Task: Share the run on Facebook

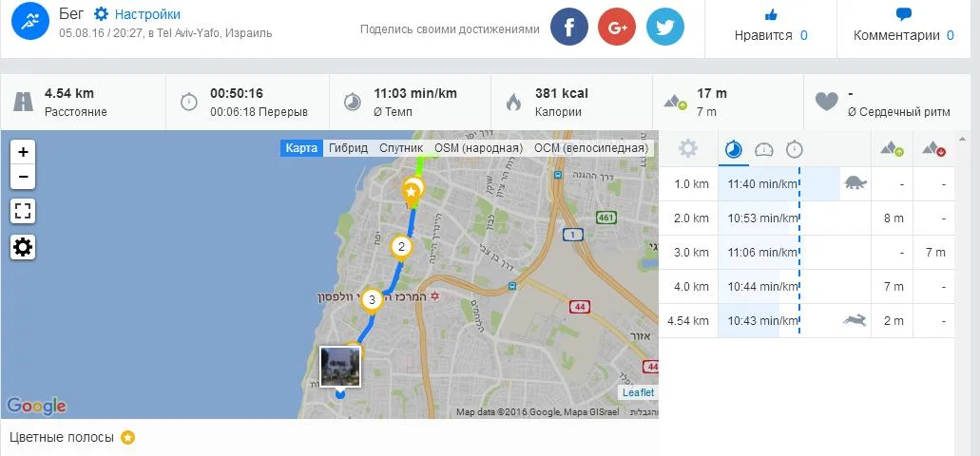Action: click(568, 27)
